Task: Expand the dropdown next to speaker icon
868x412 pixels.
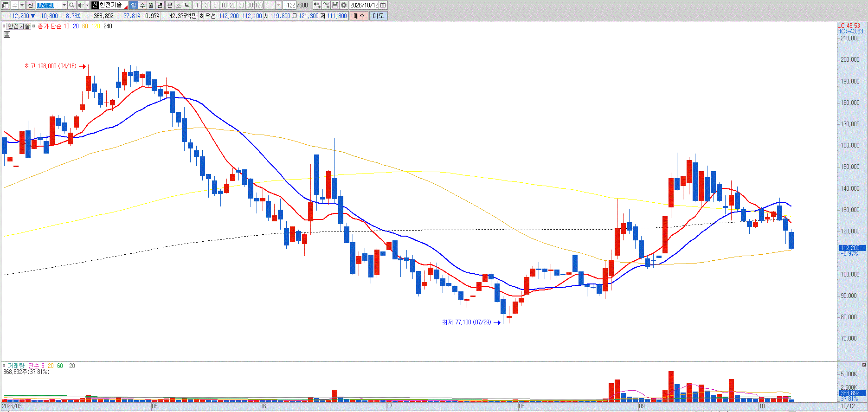Action: coord(87,5)
